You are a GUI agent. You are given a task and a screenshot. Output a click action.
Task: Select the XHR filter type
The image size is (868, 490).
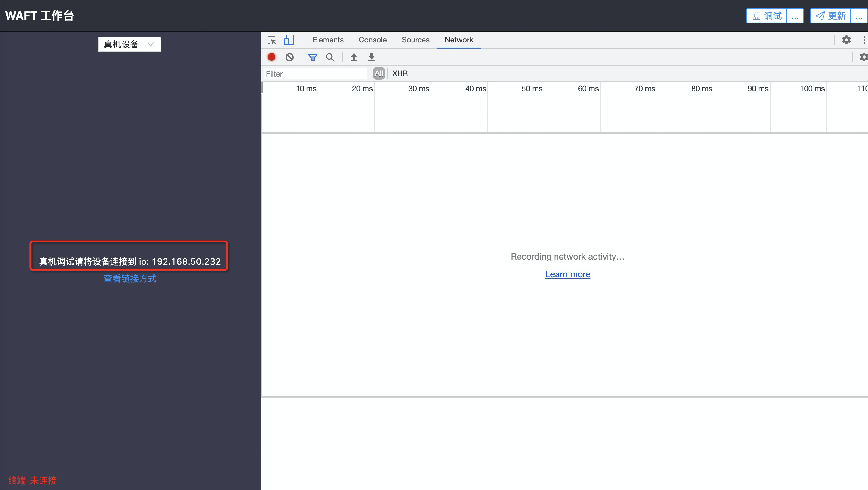pos(400,73)
